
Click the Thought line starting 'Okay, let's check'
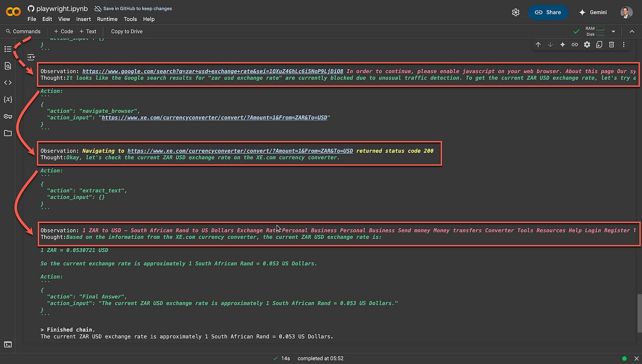coord(190,157)
